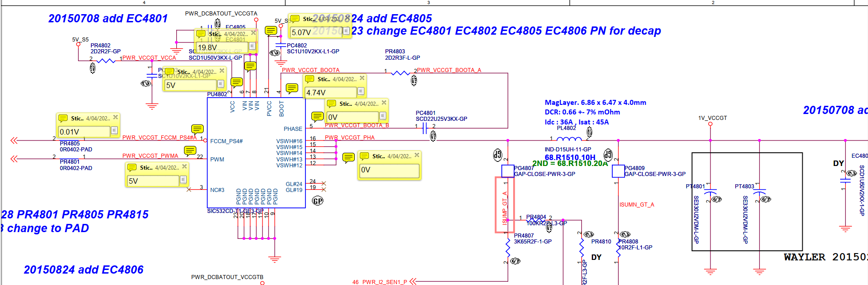Click the 19.8V note text field
This screenshot has height=285, width=868.
pos(222,47)
